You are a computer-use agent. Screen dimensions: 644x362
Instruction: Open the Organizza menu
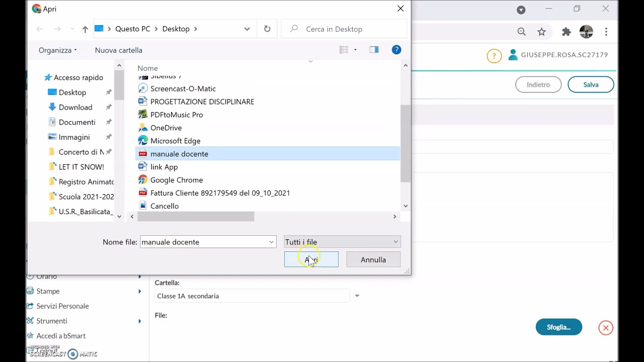coord(58,50)
